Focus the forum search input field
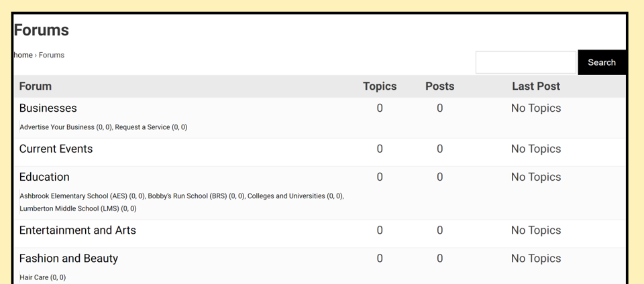The height and width of the screenshot is (284, 644). 525,62
